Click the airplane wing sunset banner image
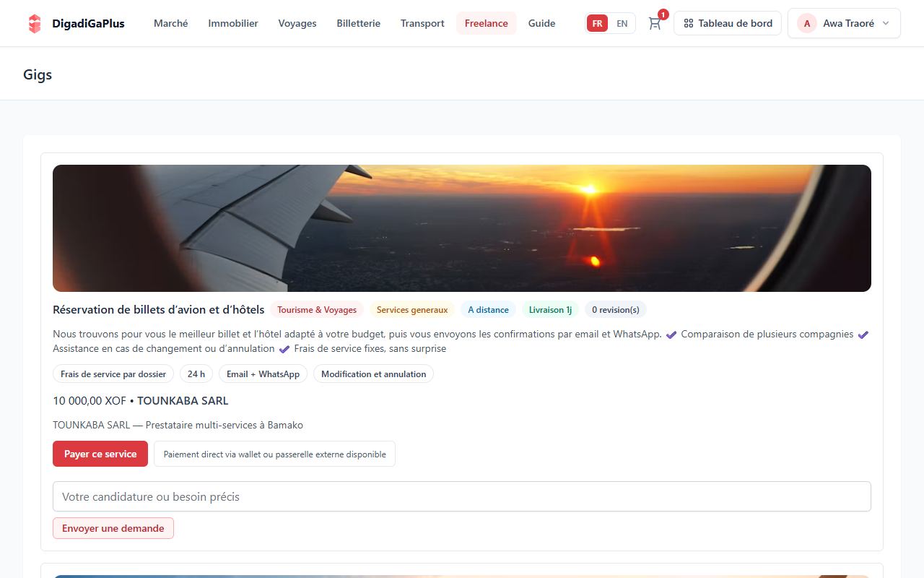The width and height of the screenshot is (924, 578). pos(462,228)
